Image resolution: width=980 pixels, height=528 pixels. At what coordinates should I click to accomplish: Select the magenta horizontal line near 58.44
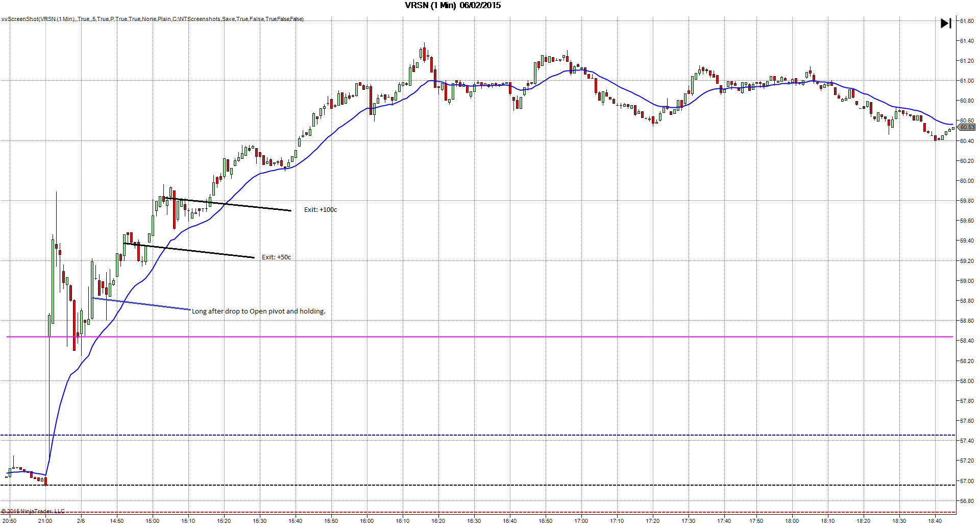pos(480,337)
